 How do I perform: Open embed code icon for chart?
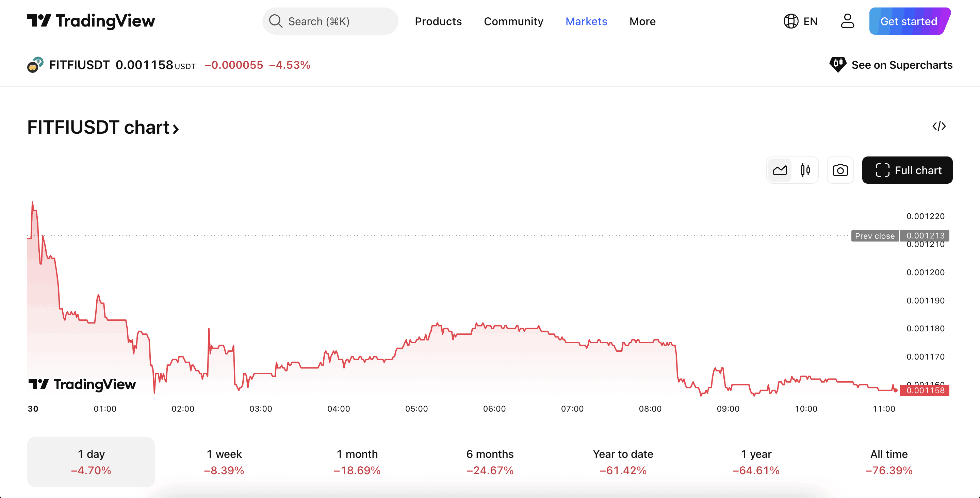(x=938, y=126)
